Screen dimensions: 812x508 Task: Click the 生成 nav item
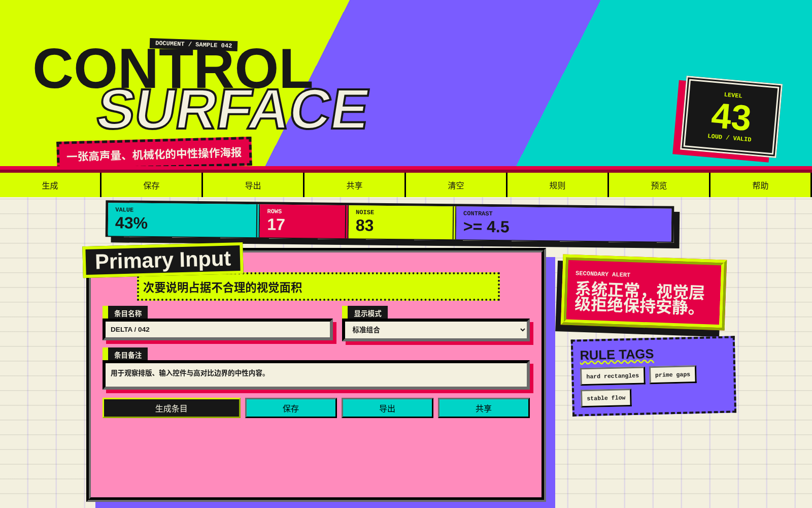coord(50,185)
